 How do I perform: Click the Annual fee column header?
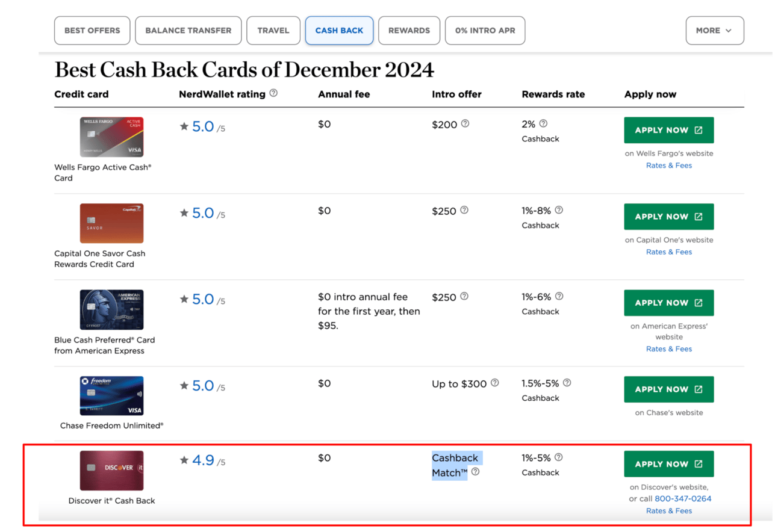click(344, 94)
